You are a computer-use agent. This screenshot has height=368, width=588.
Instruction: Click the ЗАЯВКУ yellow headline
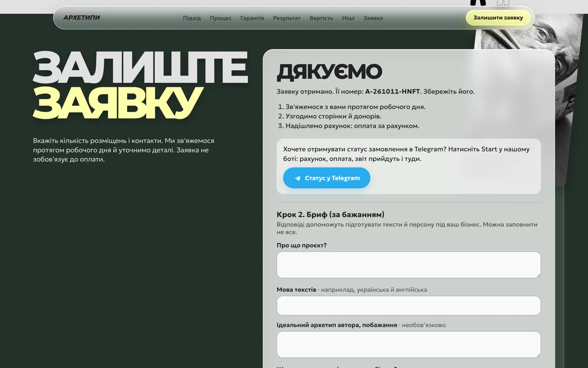coord(118,103)
